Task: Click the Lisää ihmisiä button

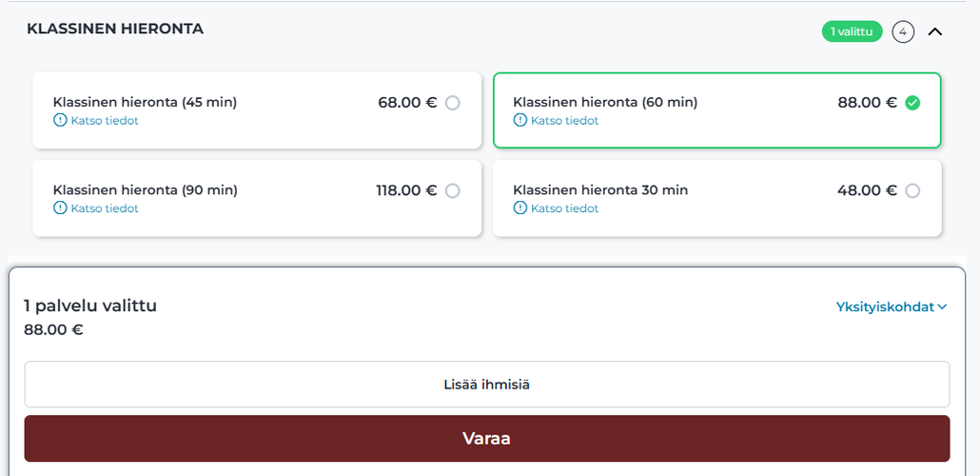Action: coord(487,385)
